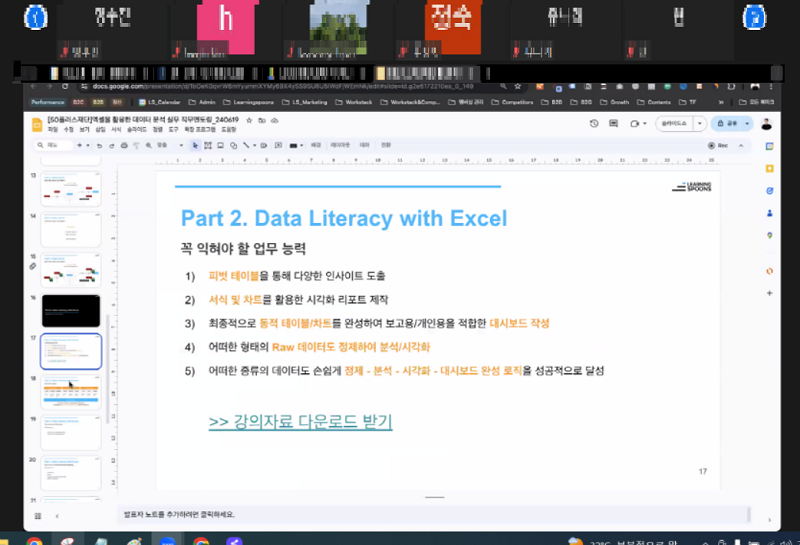Click the lecture material download link
The height and width of the screenshot is (545, 800).
301,422
